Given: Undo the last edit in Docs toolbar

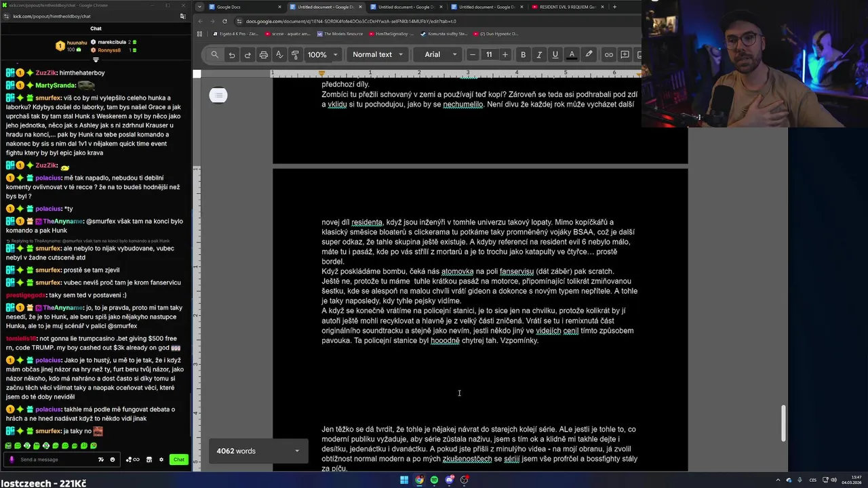Looking at the screenshot, I should pos(232,55).
